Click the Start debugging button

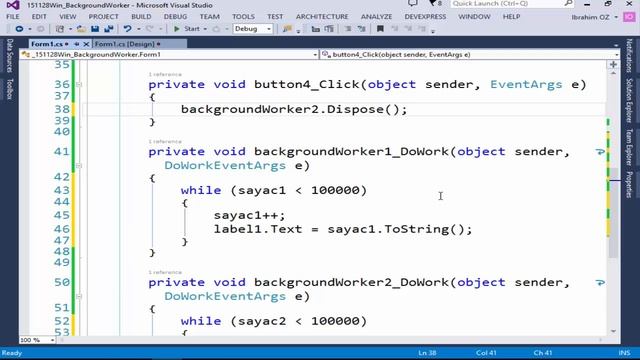(x=187, y=29)
